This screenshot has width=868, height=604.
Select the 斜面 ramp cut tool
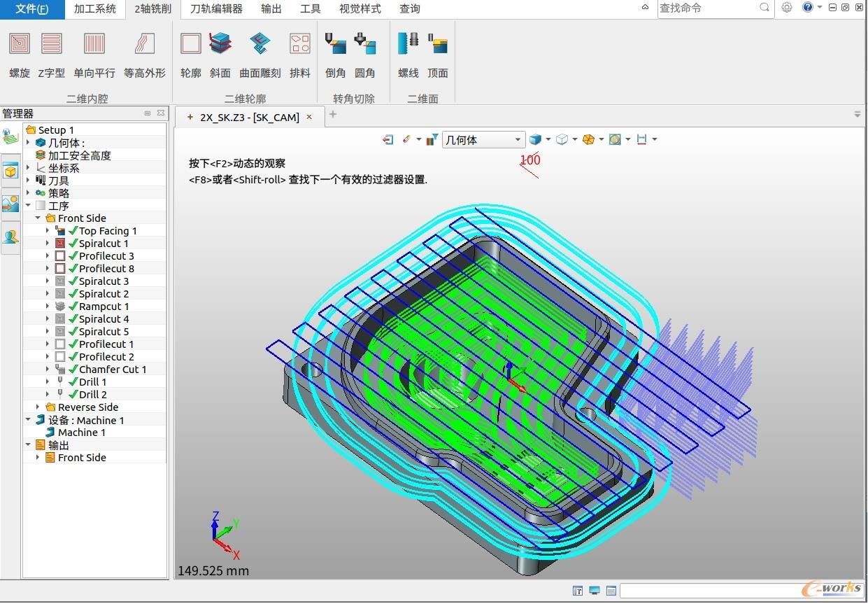pos(220,55)
